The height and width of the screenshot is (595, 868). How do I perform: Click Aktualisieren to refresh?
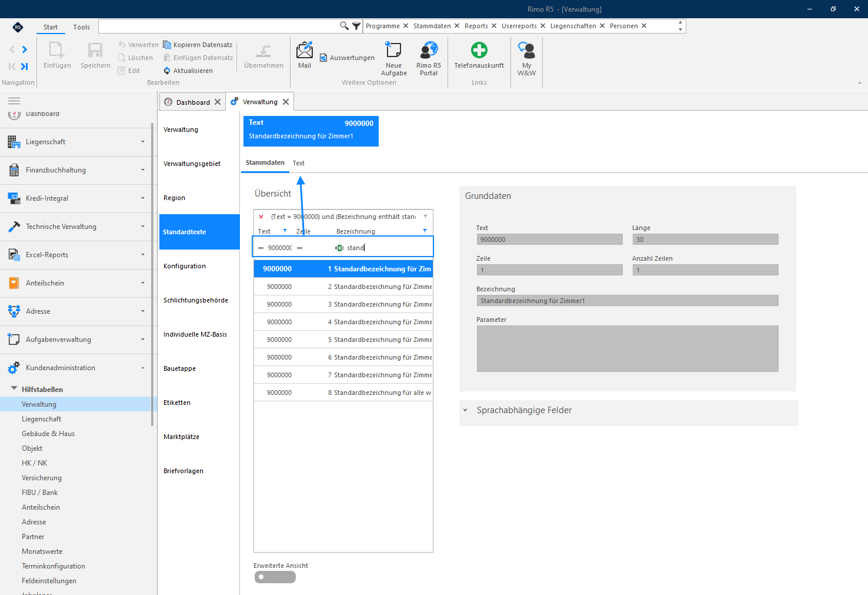click(x=188, y=71)
